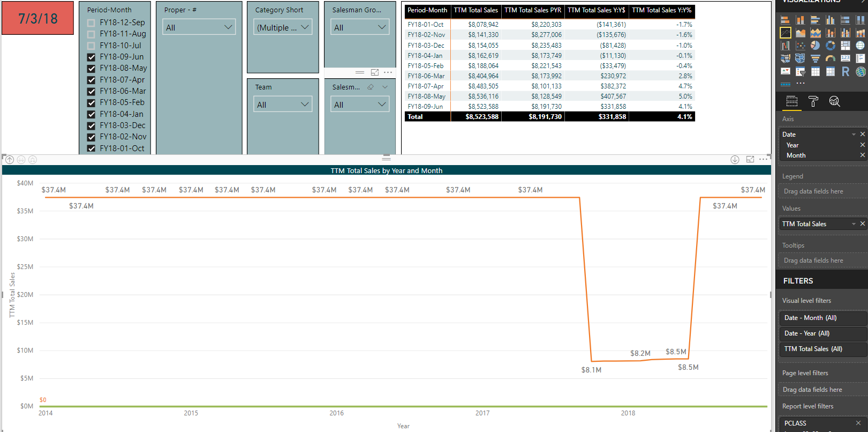Check the FY18-11-Aug period checkbox

tap(91, 34)
